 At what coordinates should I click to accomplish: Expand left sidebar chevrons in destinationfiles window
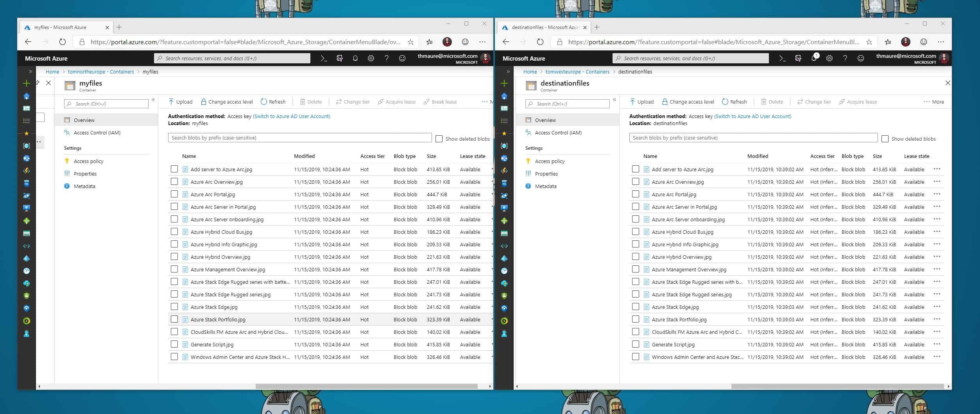(x=508, y=72)
